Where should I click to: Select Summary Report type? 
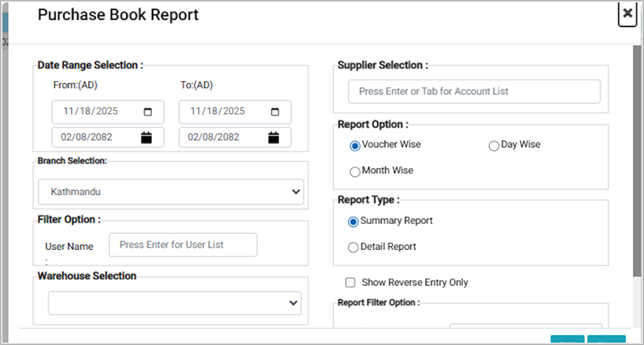pyautogui.click(x=353, y=222)
